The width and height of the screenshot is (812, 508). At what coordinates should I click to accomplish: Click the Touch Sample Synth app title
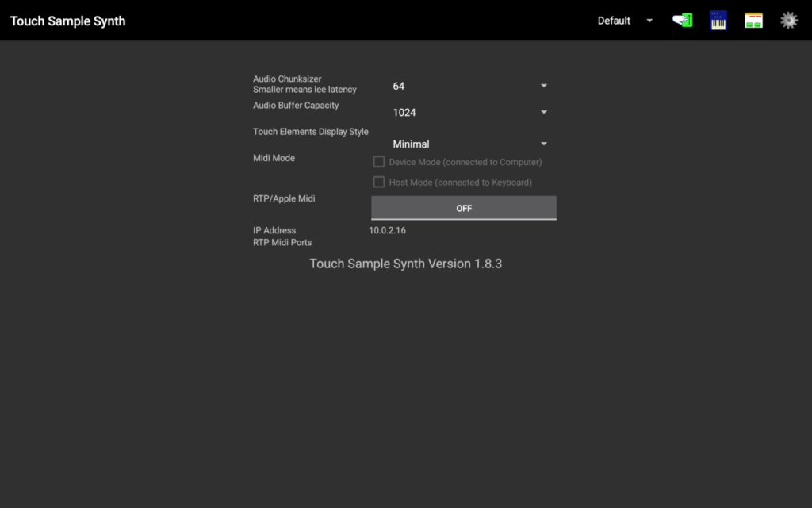[x=68, y=21]
